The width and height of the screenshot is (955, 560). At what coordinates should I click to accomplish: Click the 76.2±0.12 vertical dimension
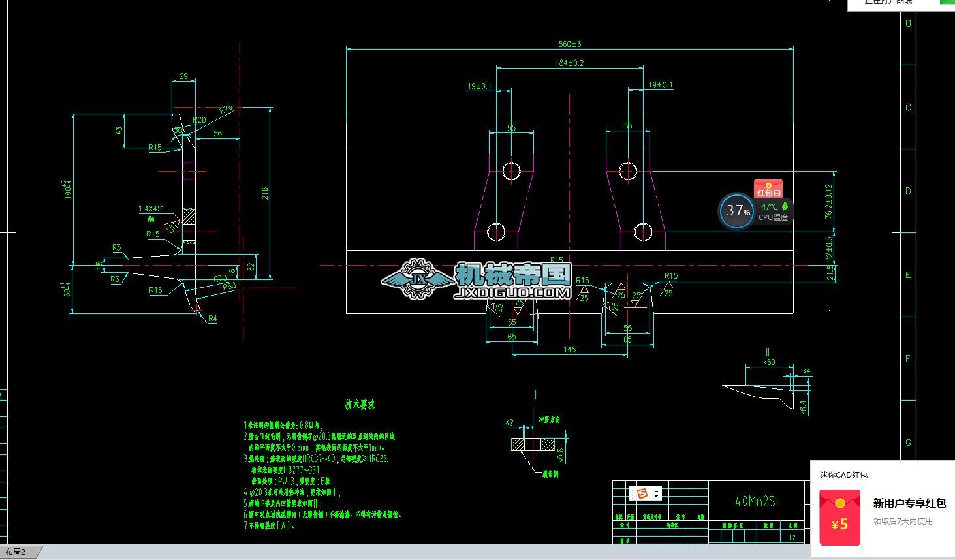coord(829,201)
